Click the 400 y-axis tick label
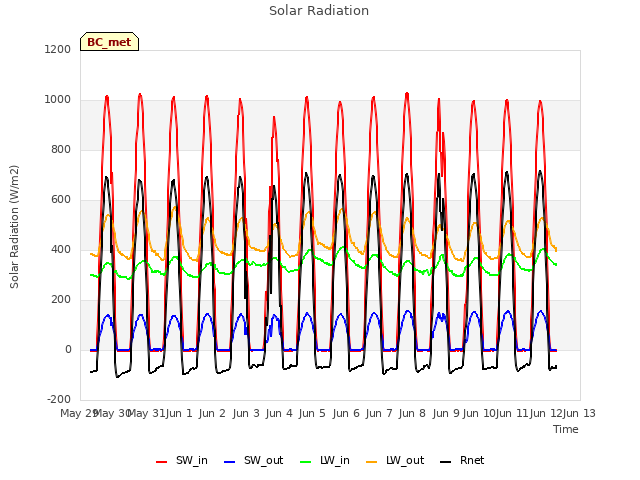The width and height of the screenshot is (640, 480). pyautogui.click(x=61, y=249)
